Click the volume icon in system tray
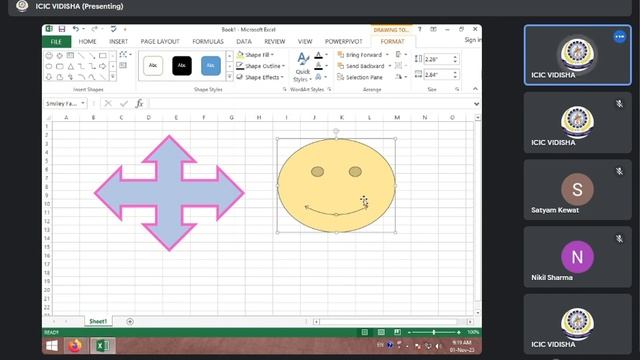The height and width of the screenshot is (360, 640). click(438, 347)
